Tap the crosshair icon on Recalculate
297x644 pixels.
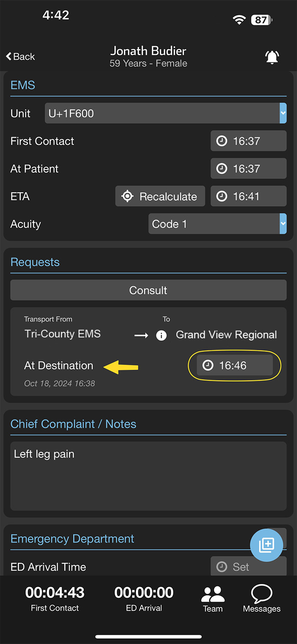(127, 196)
